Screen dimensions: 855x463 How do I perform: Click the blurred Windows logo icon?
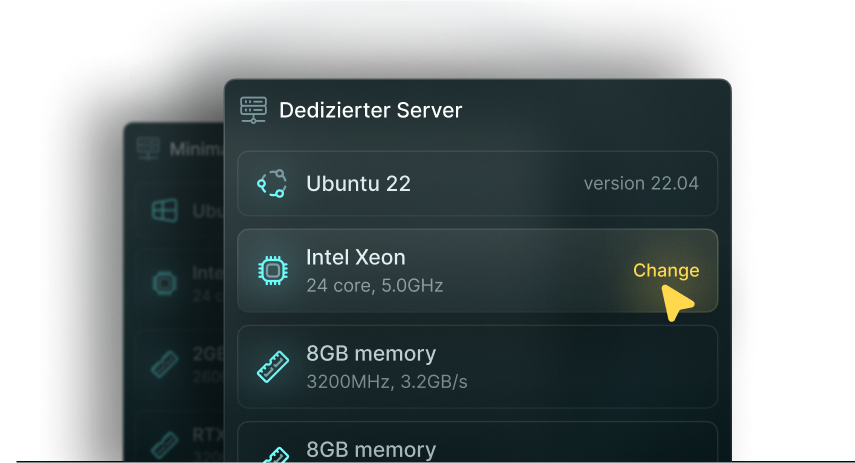(164, 212)
